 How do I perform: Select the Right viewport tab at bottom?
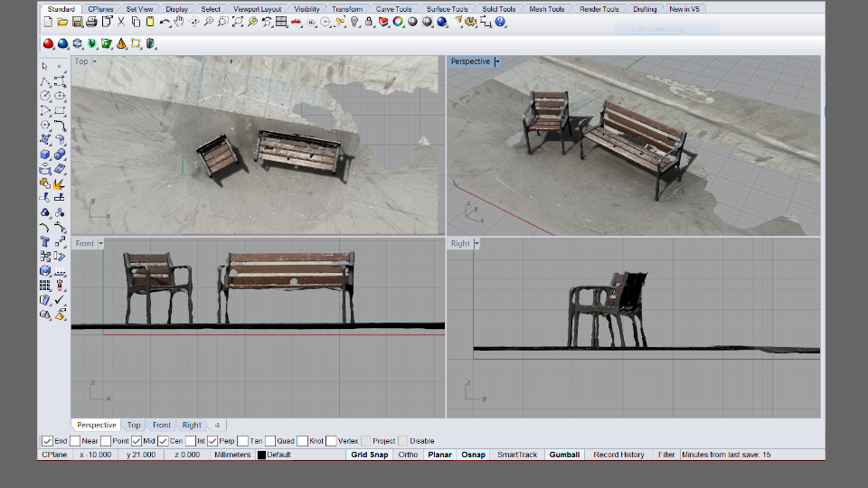[x=192, y=425]
